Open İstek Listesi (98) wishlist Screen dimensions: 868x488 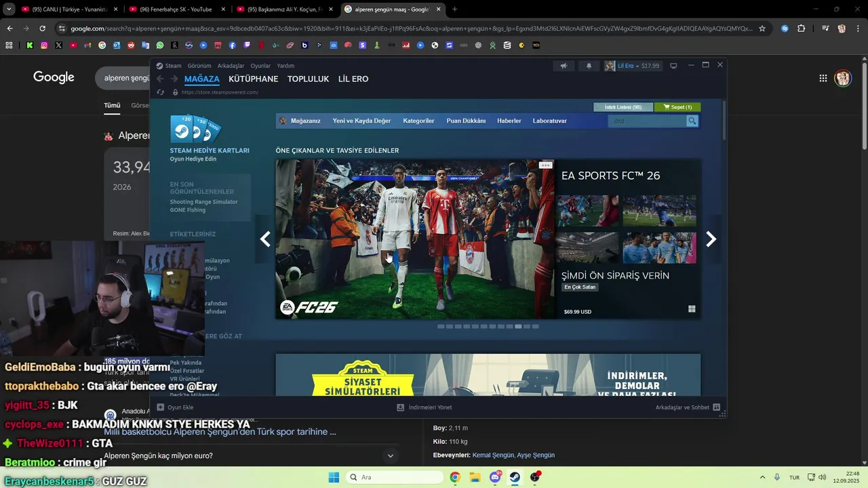point(623,107)
